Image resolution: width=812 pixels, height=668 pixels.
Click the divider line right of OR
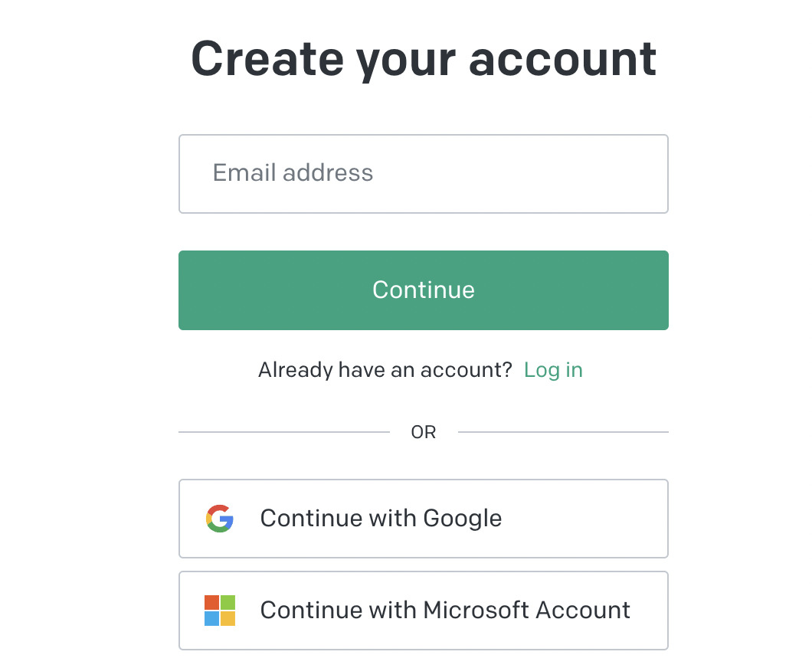pyautogui.click(x=564, y=432)
